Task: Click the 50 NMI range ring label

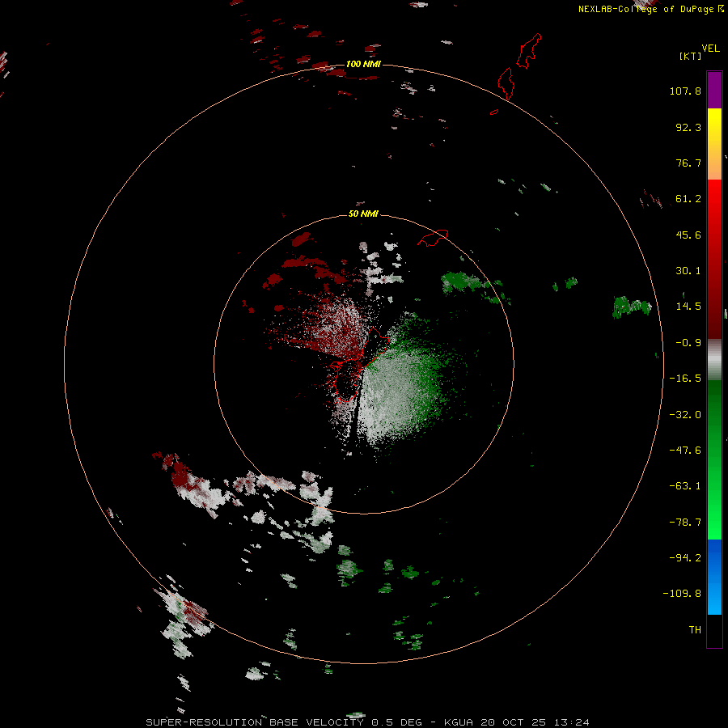Action: (363, 214)
